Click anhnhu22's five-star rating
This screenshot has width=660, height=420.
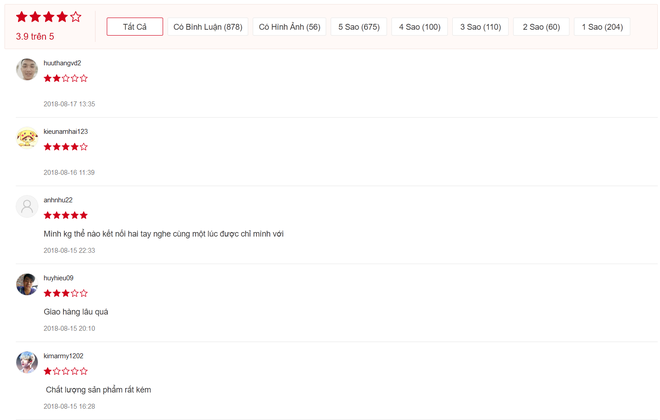66,215
